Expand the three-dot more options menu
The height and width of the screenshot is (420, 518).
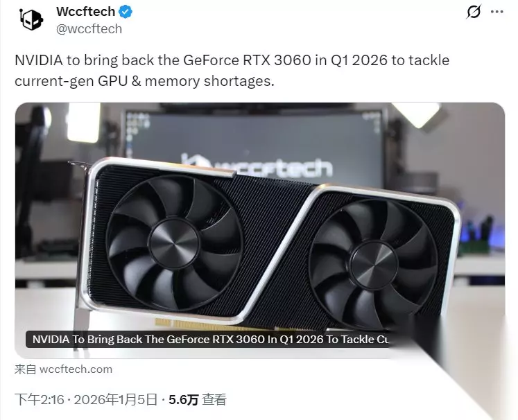coord(497,12)
